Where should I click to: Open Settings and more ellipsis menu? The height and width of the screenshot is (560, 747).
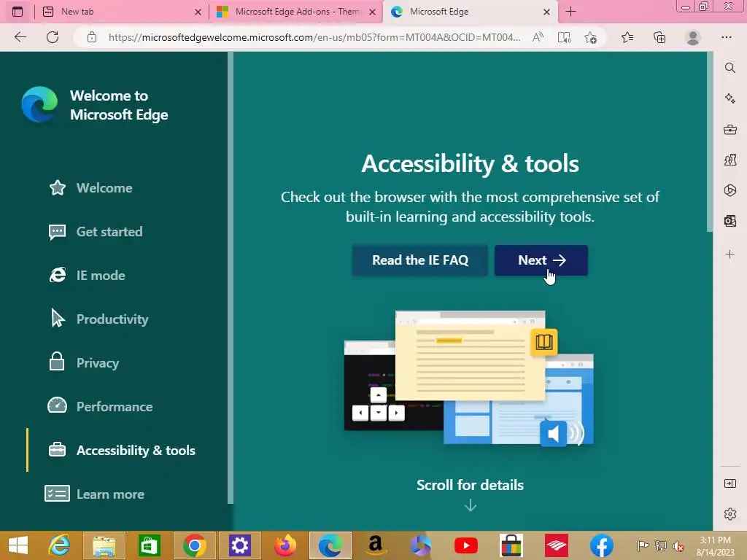click(x=726, y=37)
